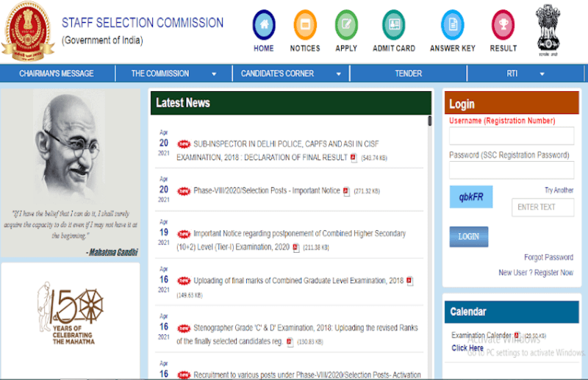
Task: Click the Latest News scrollbar
Action: coord(429,221)
